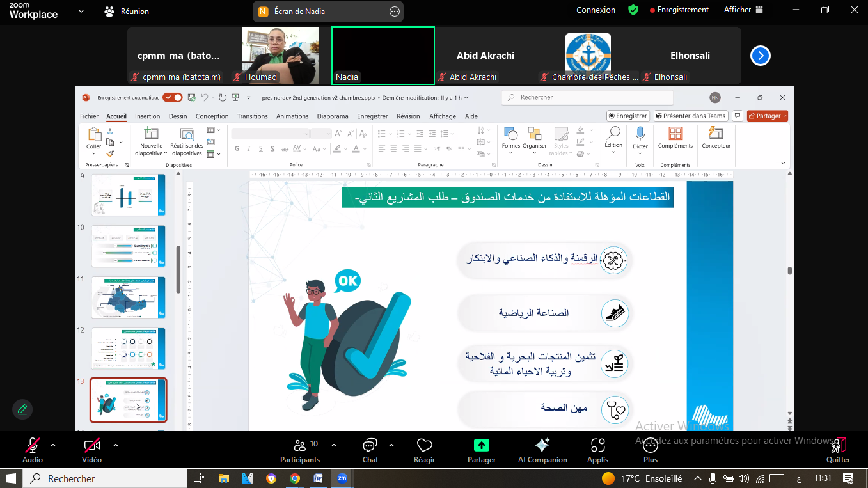Click the Présenter dans Teams button
The image size is (868, 488).
(x=690, y=116)
